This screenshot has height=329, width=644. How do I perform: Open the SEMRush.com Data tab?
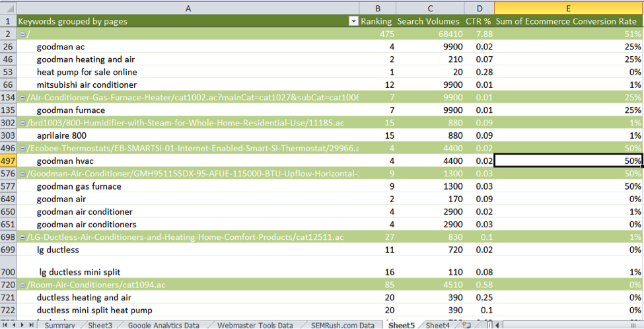343,325
